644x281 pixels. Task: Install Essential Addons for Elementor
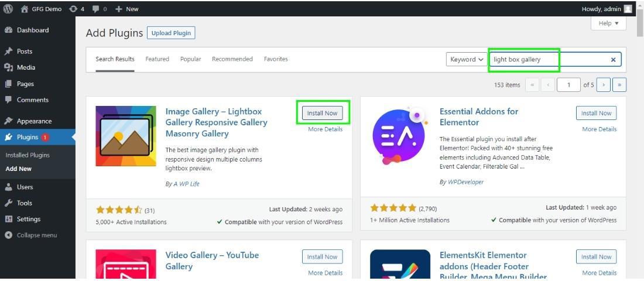point(597,113)
